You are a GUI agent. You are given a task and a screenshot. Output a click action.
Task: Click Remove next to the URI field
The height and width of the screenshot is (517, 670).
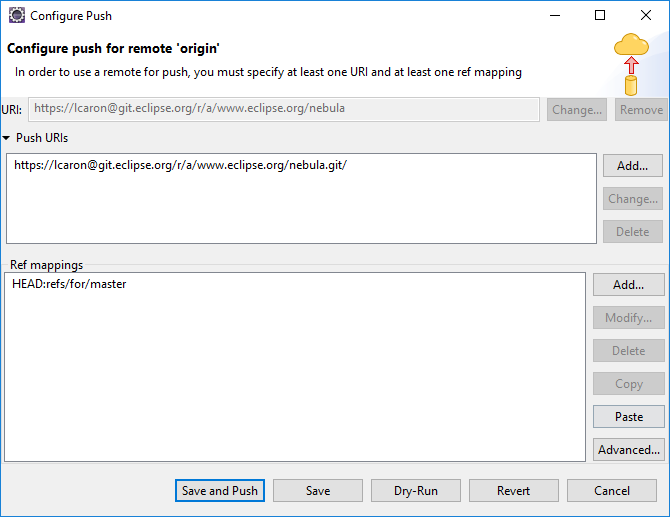(x=641, y=110)
